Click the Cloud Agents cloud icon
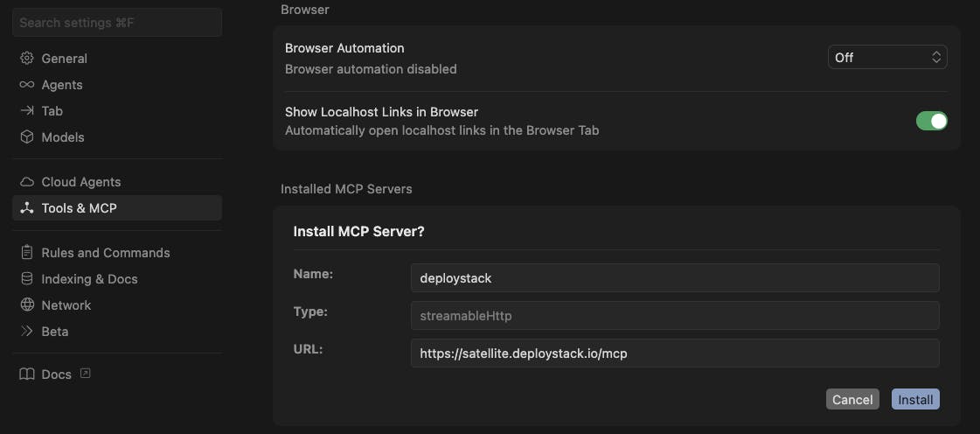 [x=27, y=182]
